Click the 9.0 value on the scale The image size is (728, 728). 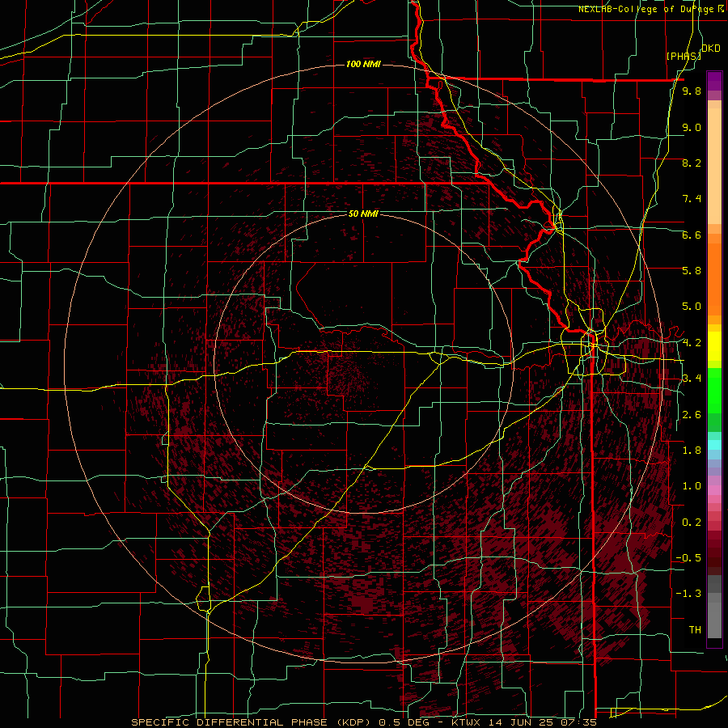coord(692,128)
